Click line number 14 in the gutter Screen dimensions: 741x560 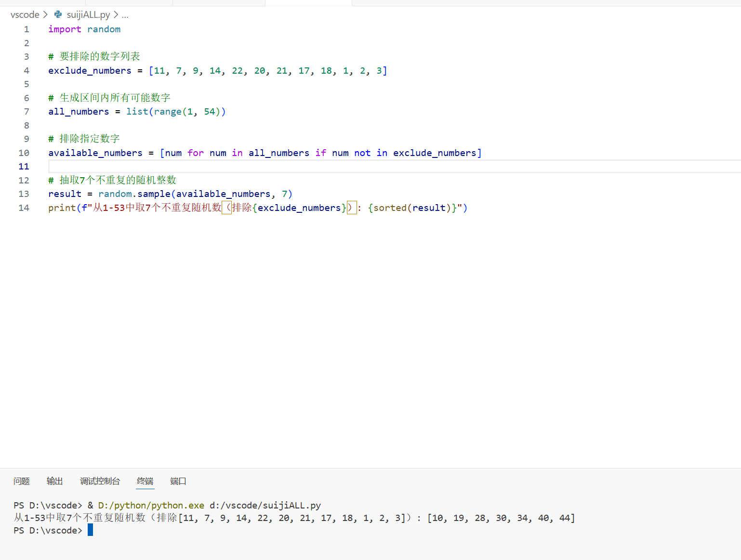tap(24, 208)
